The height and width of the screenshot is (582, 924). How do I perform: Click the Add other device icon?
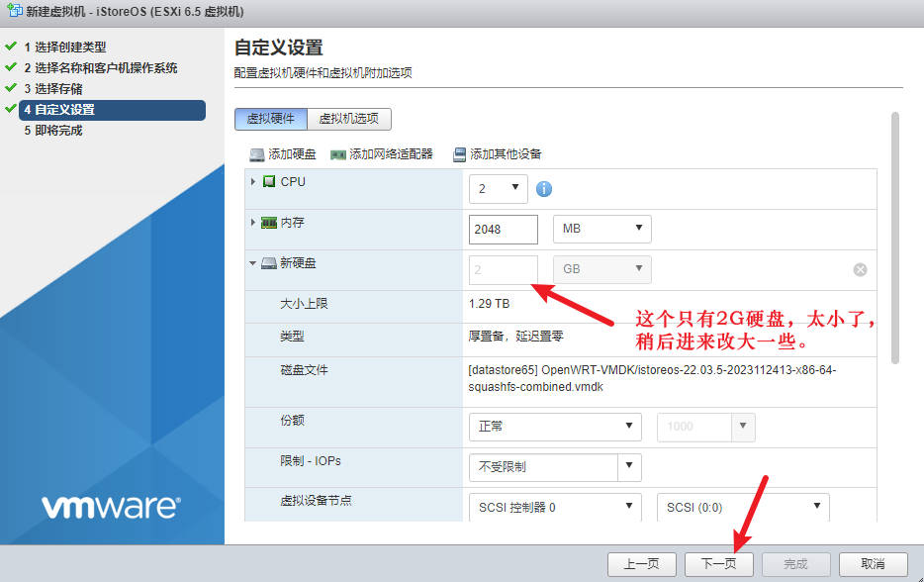pos(459,154)
